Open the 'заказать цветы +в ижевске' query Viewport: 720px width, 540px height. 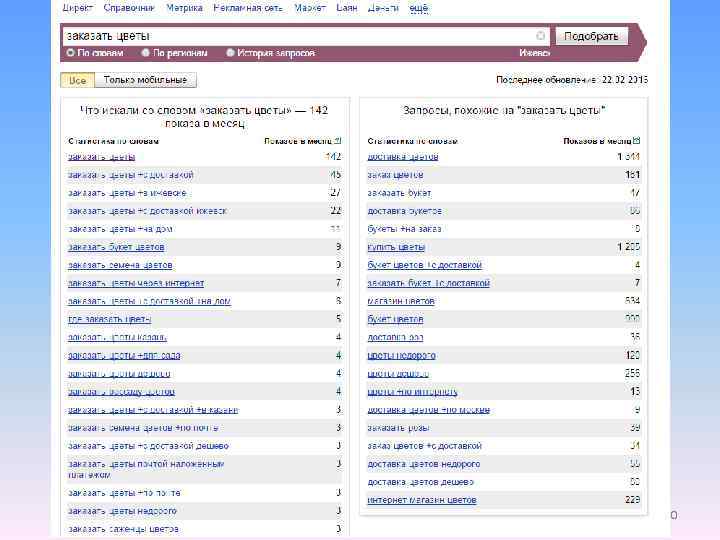click(x=127, y=193)
